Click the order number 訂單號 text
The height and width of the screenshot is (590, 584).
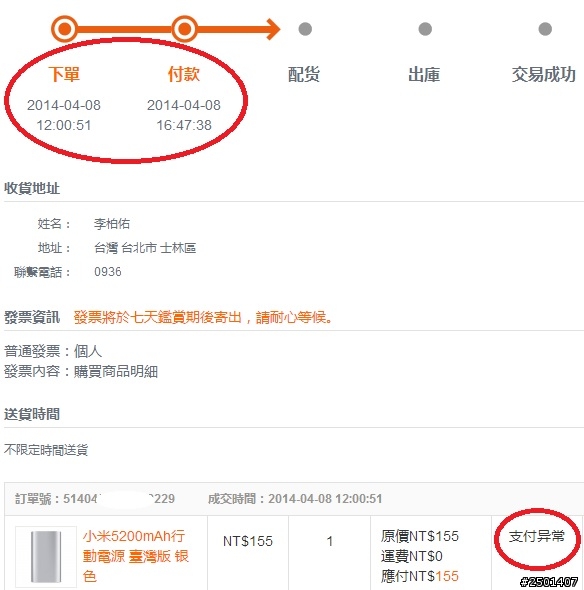coord(95,499)
